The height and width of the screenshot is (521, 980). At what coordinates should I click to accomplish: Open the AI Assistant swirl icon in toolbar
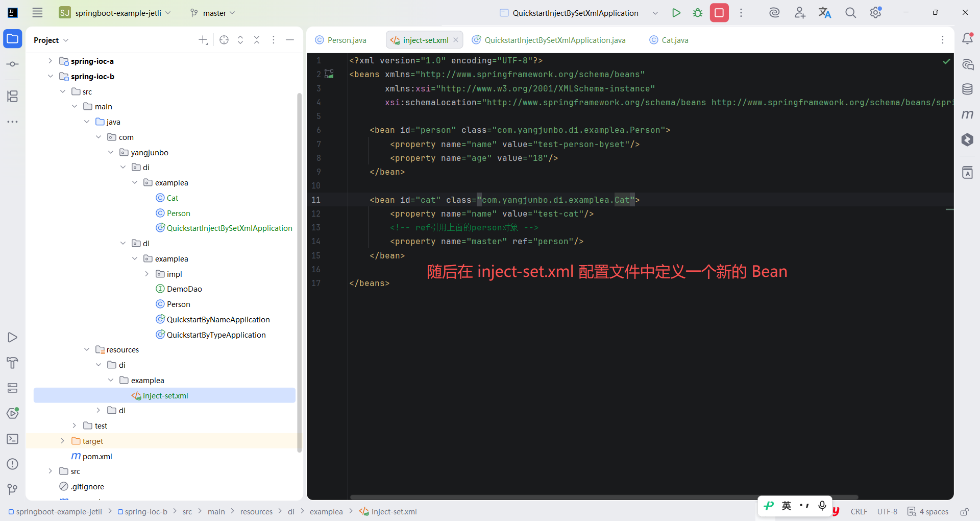click(774, 13)
